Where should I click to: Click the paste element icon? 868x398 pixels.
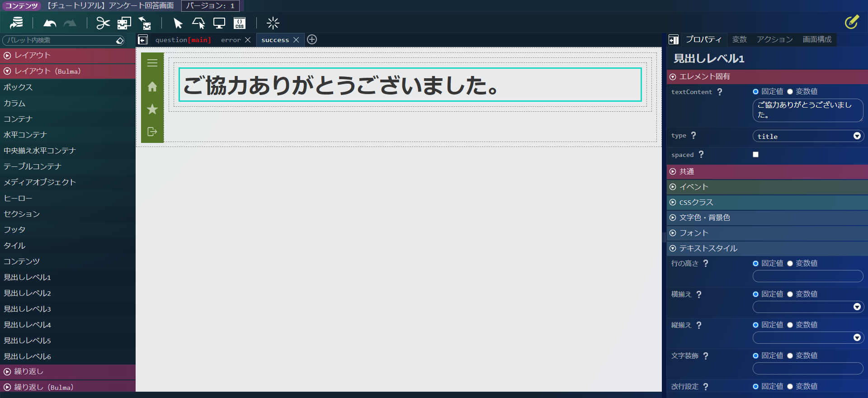[145, 23]
